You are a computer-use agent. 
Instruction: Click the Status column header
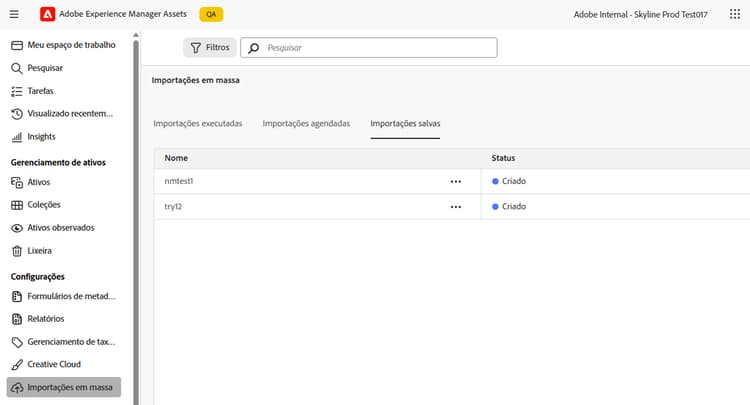(503, 158)
